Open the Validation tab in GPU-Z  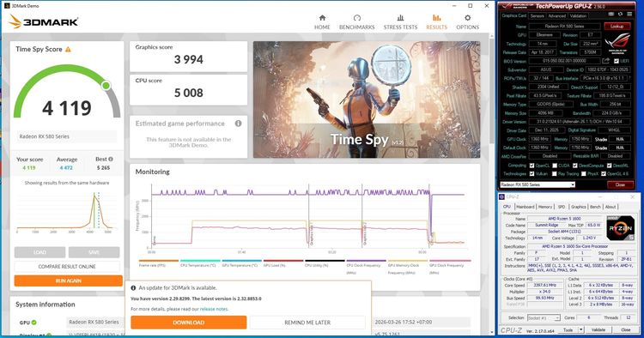coord(578,16)
